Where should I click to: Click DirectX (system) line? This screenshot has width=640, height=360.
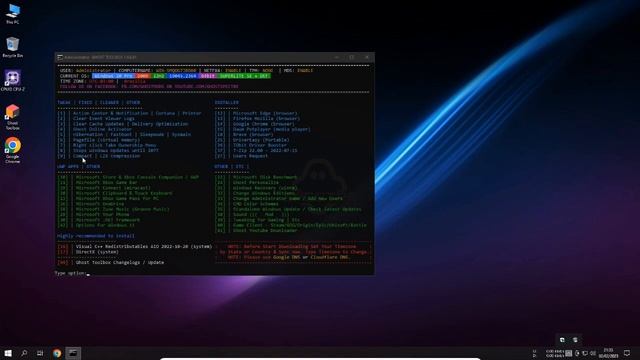(89, 252)
